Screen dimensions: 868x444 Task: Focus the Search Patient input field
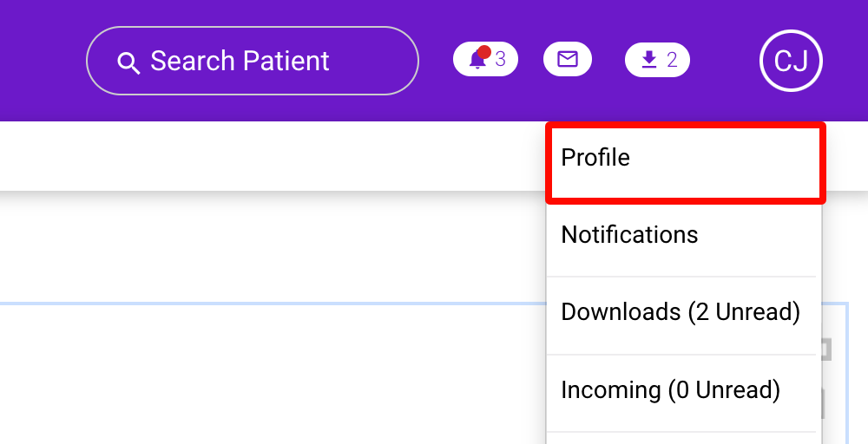pos(260,61)
